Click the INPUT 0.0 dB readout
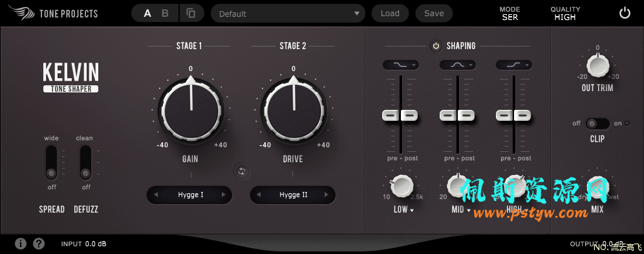 (84, 244)
